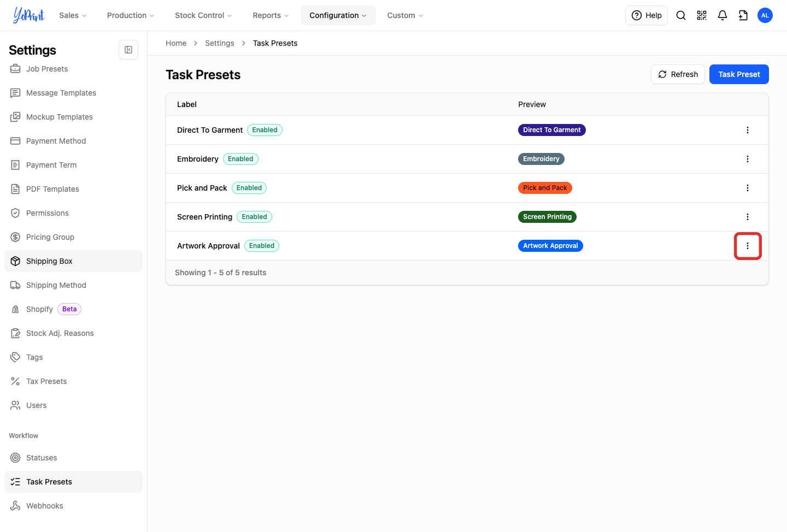Open row actions for Direct To Garment
787x532 pixels.
(x=748, y=130)
